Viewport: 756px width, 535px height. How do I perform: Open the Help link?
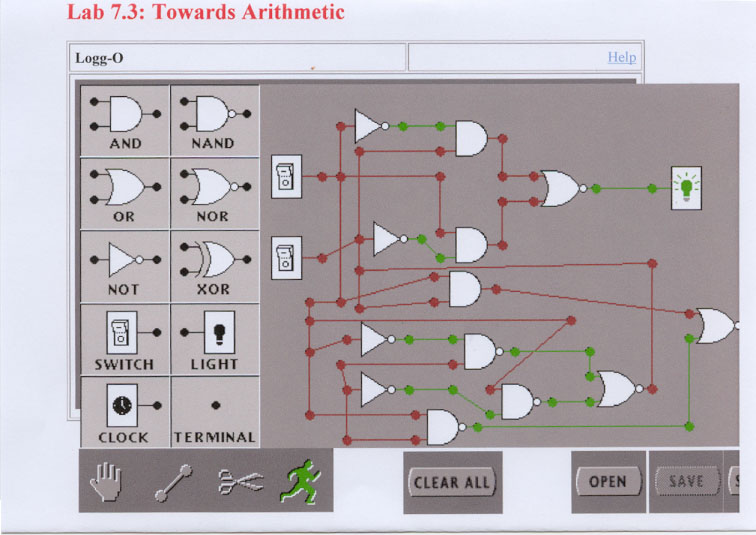621,58
